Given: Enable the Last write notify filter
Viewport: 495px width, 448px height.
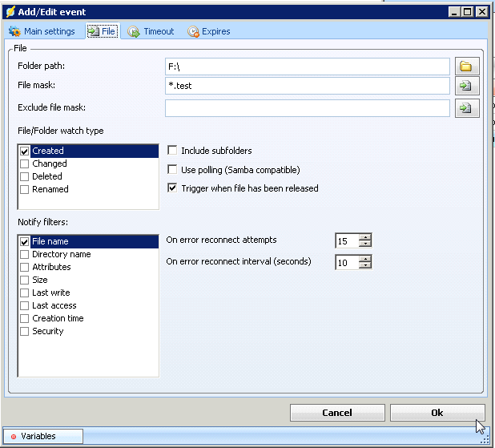Looking at the screenshot, I should click(x=24, y=293).
